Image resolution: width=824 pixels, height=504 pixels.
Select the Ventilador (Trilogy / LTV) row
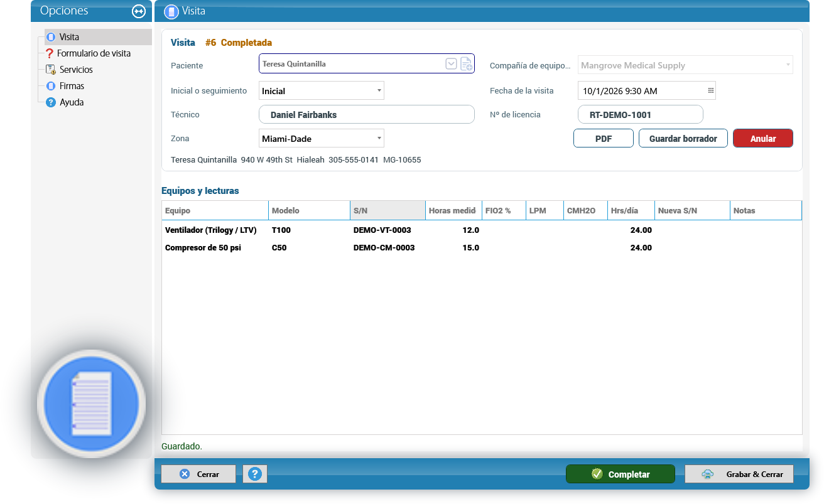(482, 230)
